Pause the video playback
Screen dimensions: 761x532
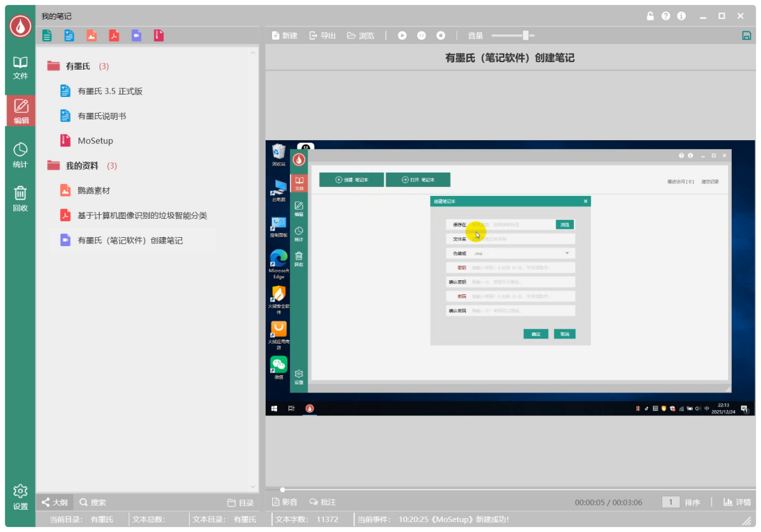pyautogui.click(x=422, y=36)
